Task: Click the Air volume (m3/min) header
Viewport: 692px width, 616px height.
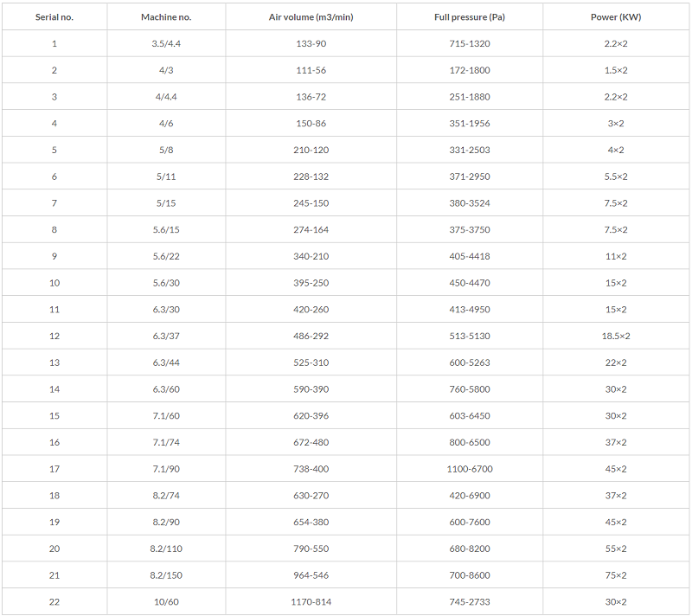Action: pyautogui.click(x=311, y=17)
